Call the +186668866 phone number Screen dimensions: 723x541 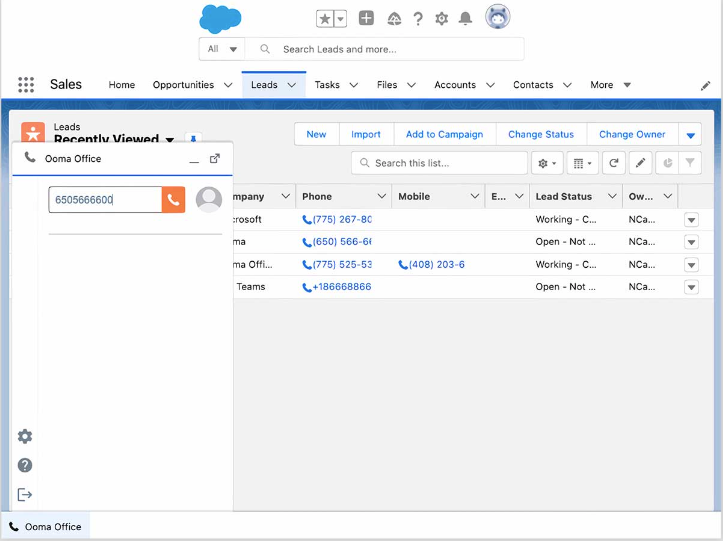[337, 287]
